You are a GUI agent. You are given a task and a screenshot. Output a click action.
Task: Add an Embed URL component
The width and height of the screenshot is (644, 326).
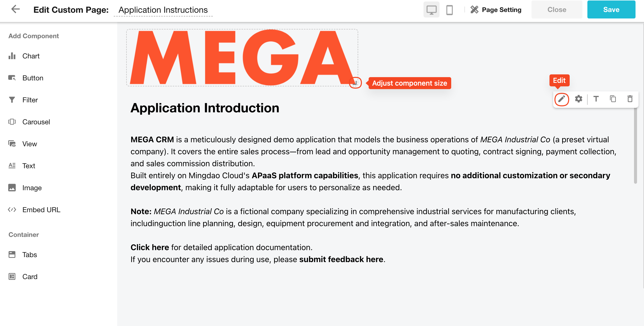41,210
